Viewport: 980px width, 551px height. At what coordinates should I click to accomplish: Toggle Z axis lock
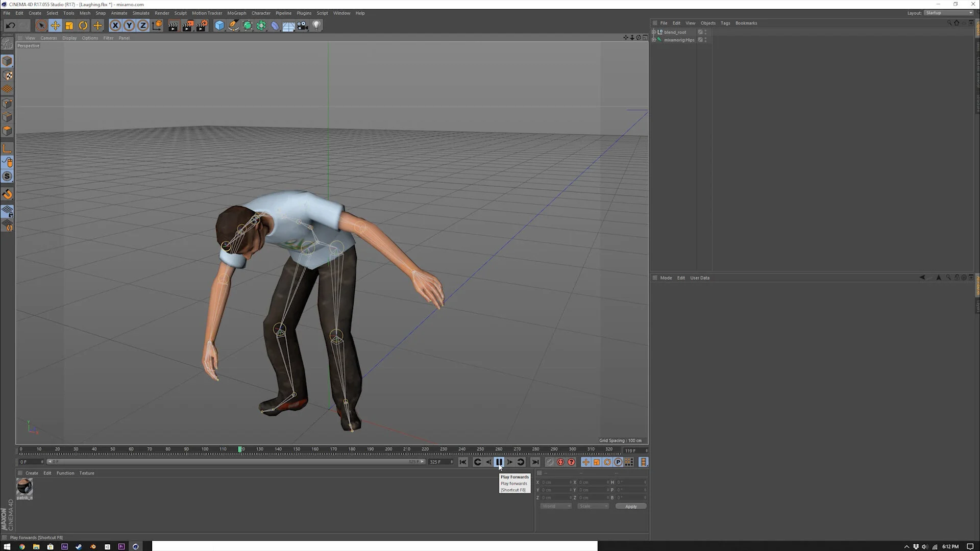coord(143,26)
